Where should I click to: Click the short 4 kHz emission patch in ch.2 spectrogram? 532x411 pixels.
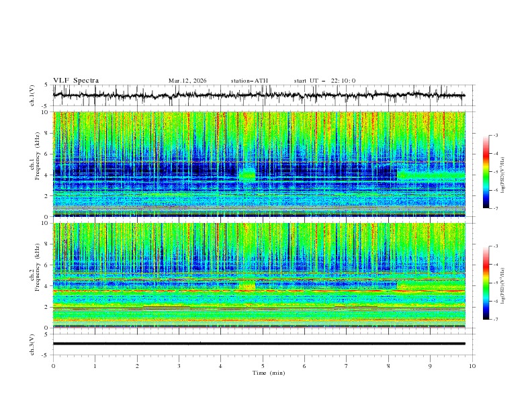point(247,285)
